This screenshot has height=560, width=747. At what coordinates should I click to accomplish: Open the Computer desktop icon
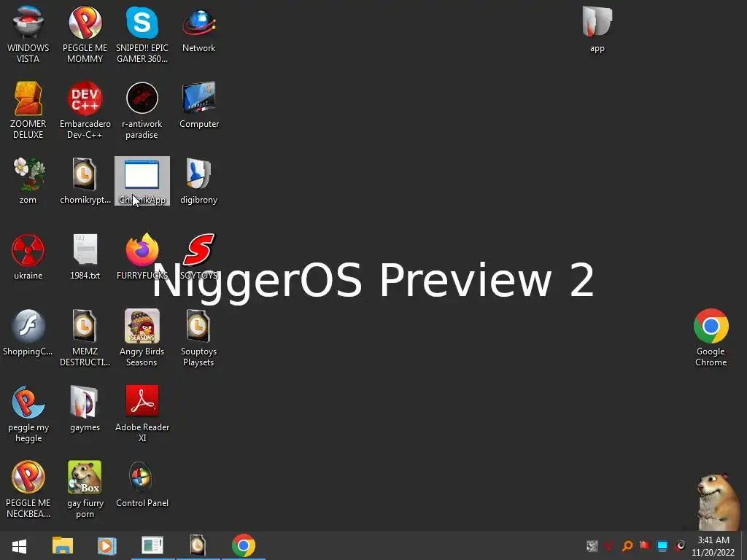(x=198, y=105)
